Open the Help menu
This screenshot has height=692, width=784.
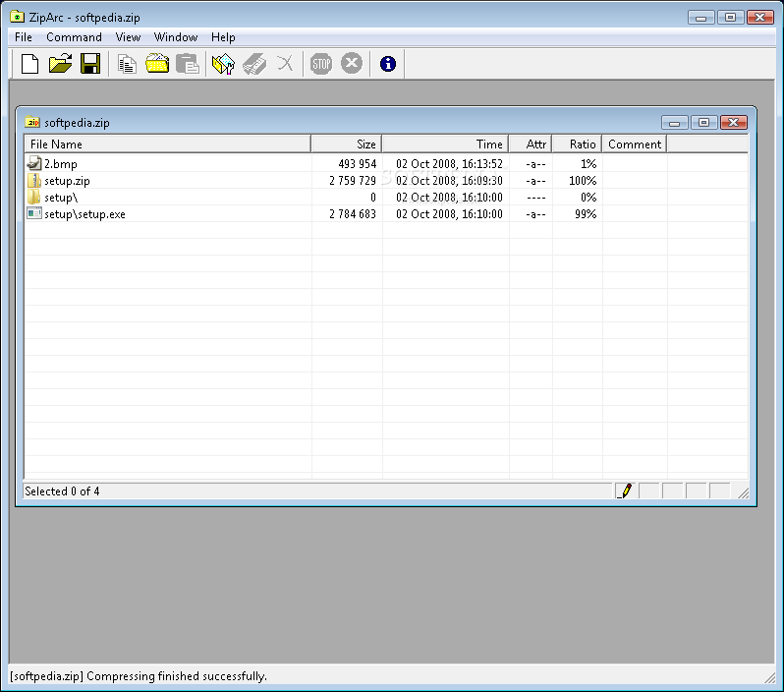(223, 37)
